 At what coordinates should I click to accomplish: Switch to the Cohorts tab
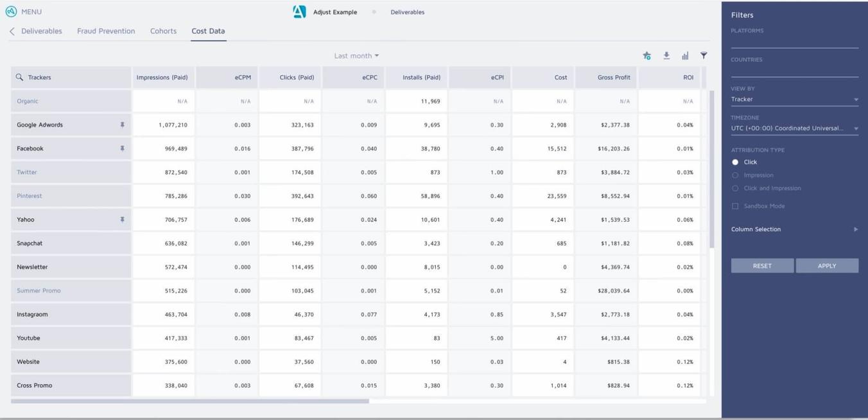[x=163, y=31]
